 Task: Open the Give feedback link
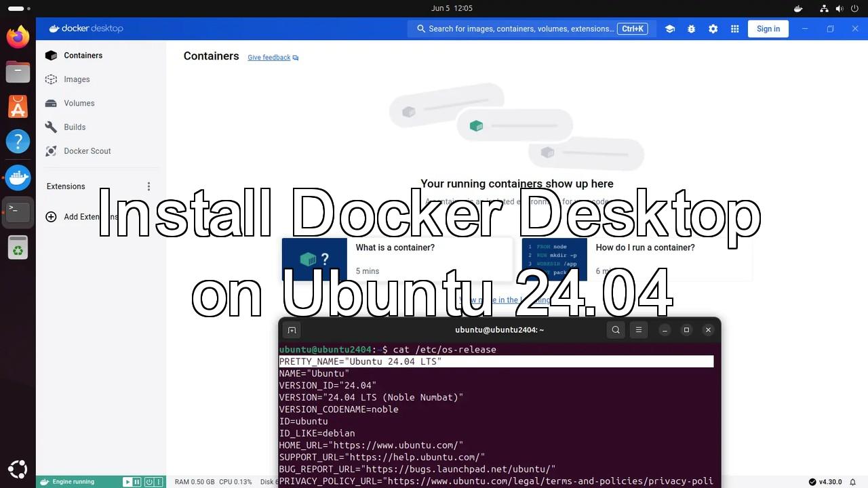click(269, 58)
